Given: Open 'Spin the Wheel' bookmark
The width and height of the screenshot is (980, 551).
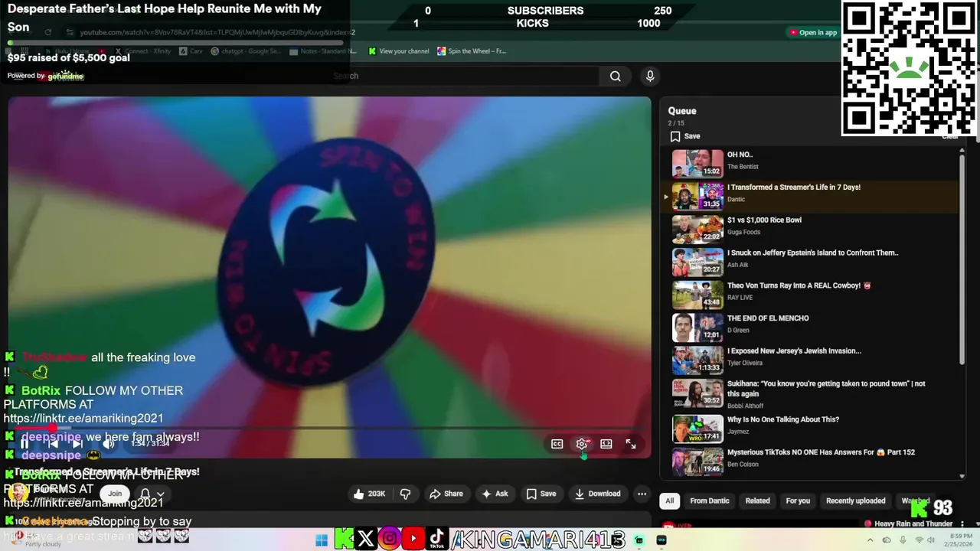Looking at the screenshot, I should (472, 51).
